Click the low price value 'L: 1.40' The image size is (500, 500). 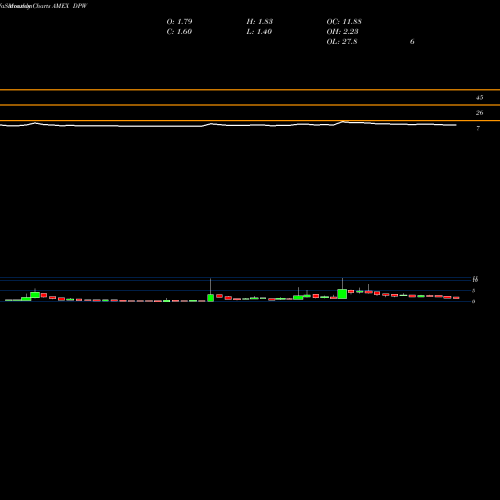point(259,31)
